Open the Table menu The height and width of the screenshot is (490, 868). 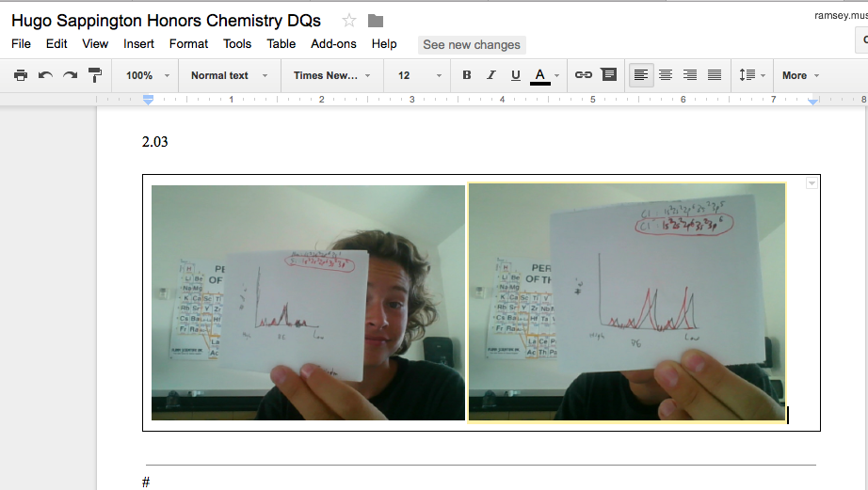click(281, 44)
